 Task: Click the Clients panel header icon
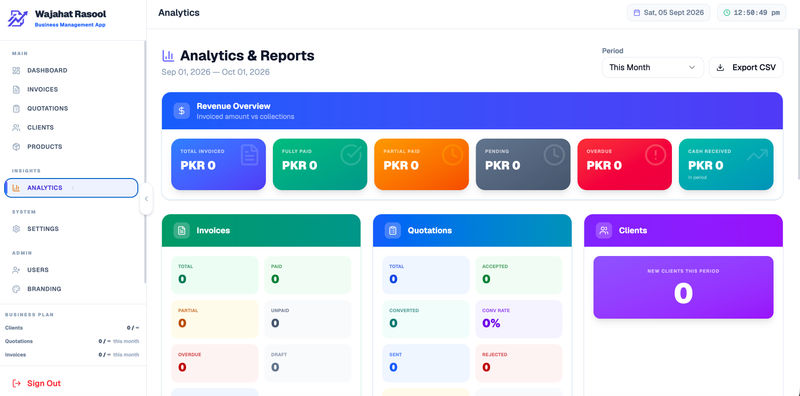(x=604, y=231)
